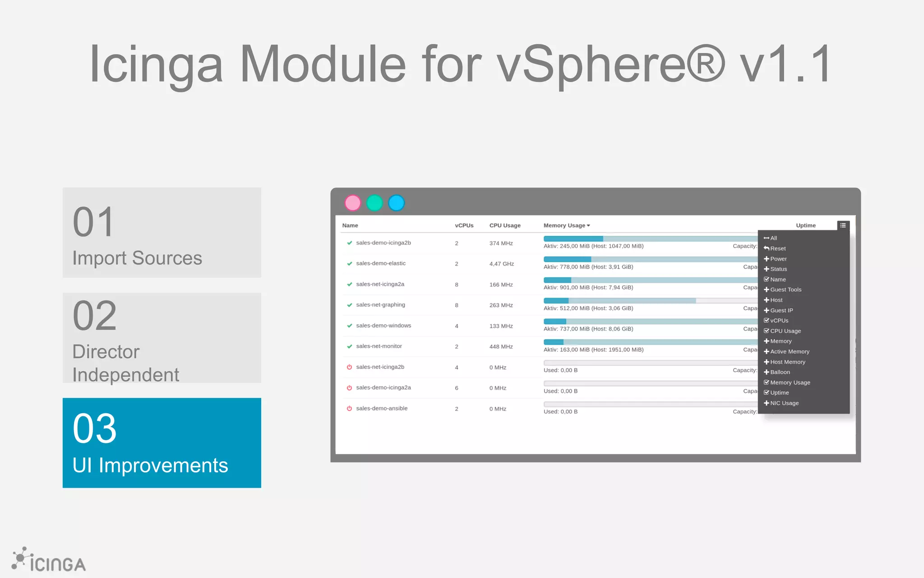Add the Power column
924x578 pixels.
pyautogui.click(x=775, y=259)
